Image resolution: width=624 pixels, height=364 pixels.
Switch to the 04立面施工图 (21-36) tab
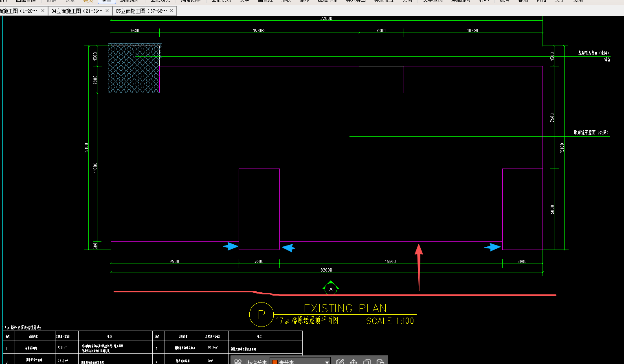[x=77, y=11]
